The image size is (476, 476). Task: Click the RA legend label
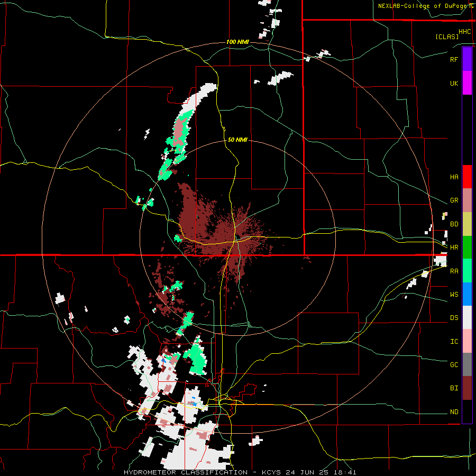[454, 271]
